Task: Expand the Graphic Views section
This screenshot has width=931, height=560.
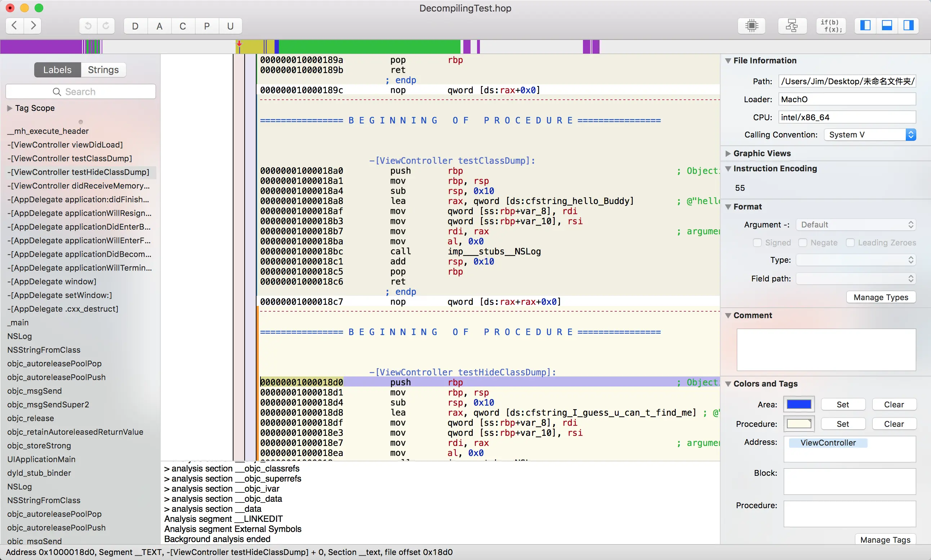Action: (x=728, y=153)
